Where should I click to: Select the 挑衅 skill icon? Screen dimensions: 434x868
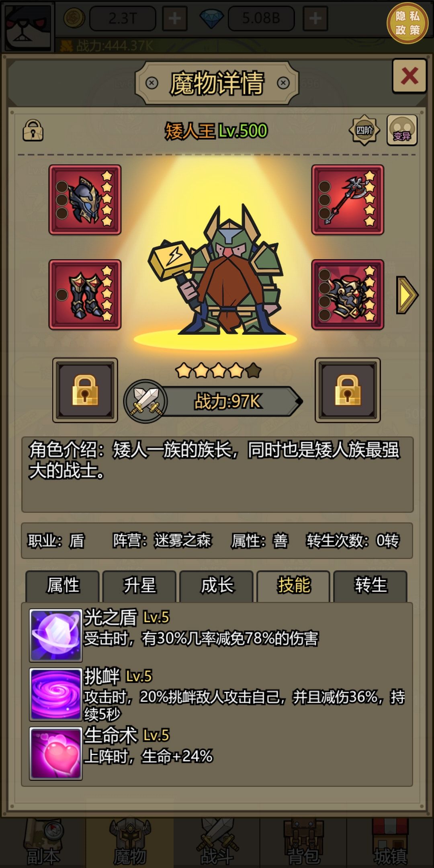(56, 694)
